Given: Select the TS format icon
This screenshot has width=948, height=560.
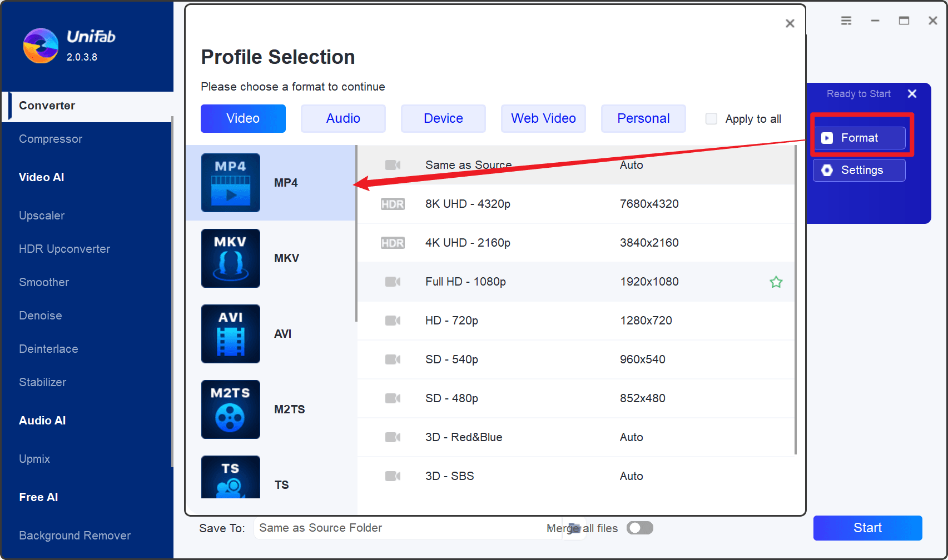Looking at the screenshot, I should click(230, 477).
